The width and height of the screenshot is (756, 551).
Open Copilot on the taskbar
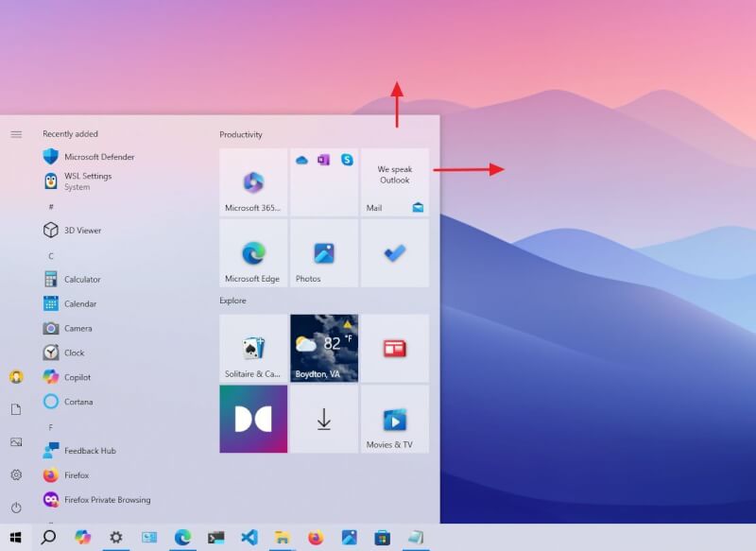pyautogui.click(x=82, y=537)
